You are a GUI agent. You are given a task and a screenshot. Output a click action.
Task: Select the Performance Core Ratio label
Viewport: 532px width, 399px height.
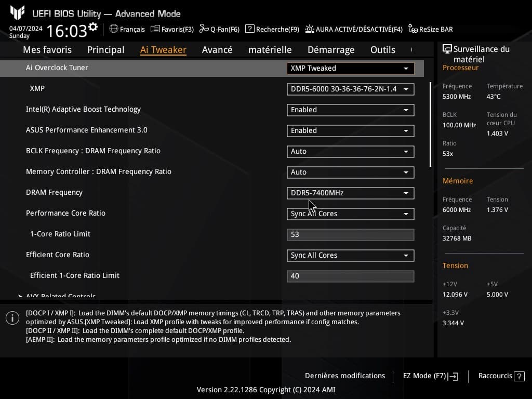pyautogui.click(x=65, y=213)
